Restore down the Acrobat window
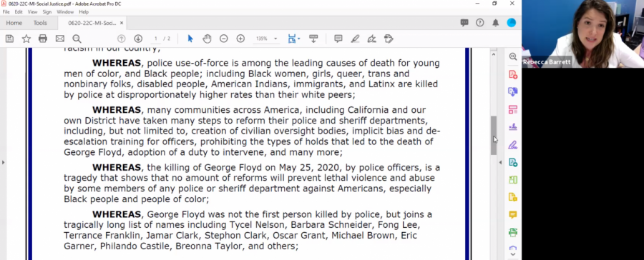644x260 pixels. click(x=494, y=4)
